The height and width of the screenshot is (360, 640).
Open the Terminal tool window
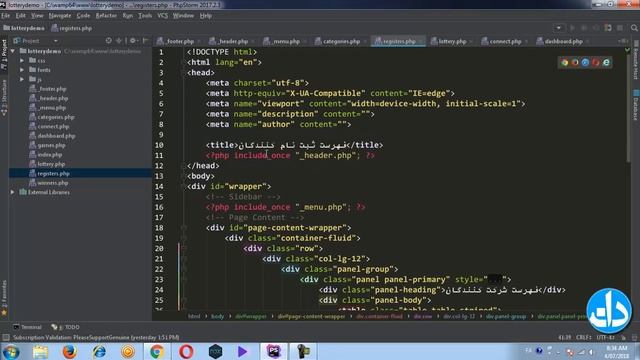click(27, 327)
